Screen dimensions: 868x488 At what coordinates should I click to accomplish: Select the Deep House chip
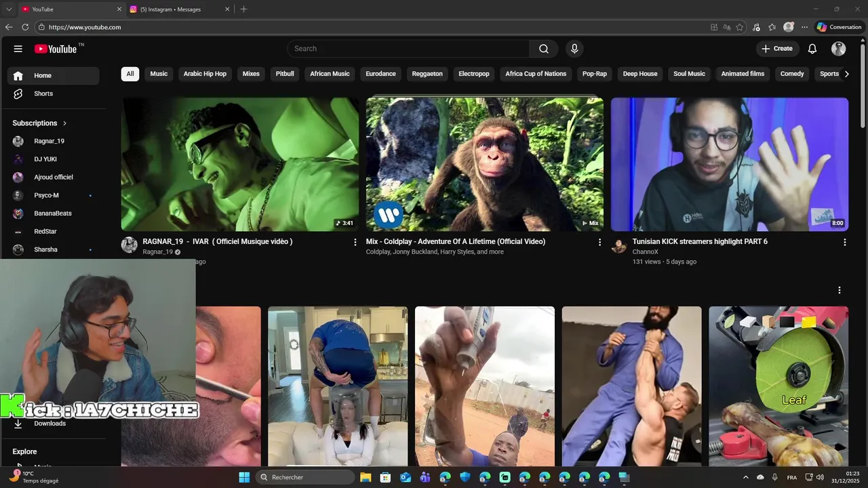[640, 74]
